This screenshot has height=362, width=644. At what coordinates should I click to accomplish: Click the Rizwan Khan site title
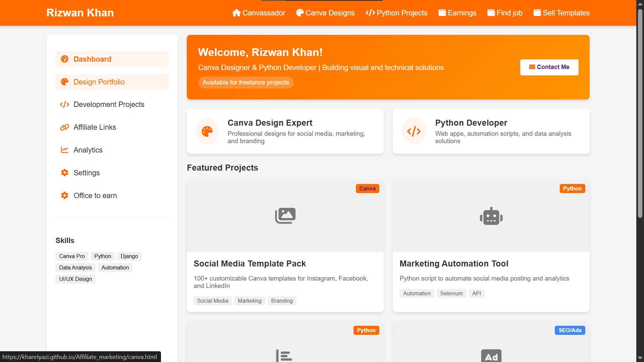coord(80,13)
